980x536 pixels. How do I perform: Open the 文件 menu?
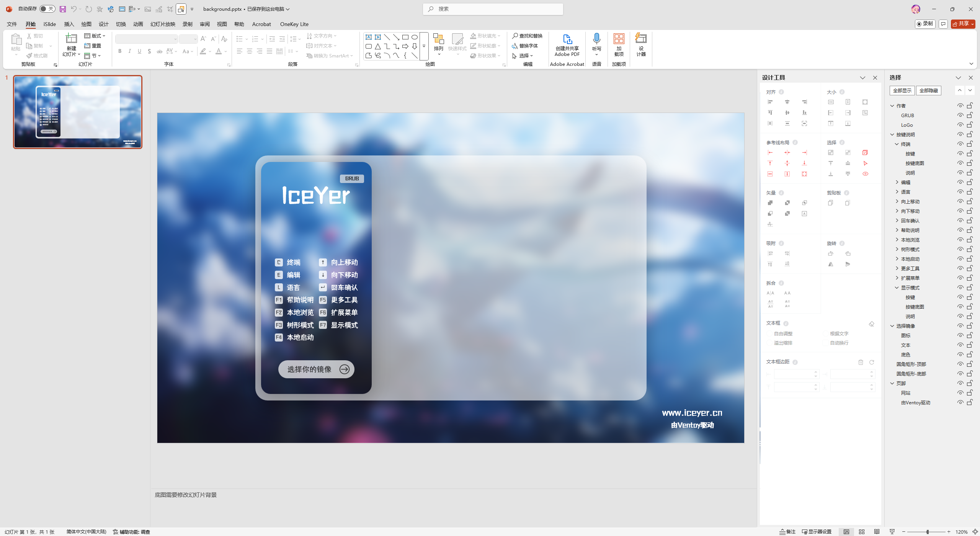pyautogui.click(x=12, y=24)
